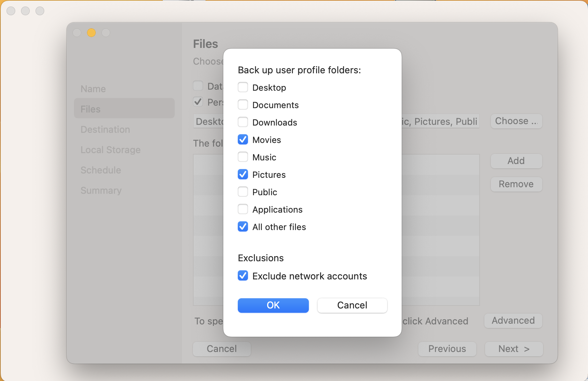Image resolution: width=588 pixels, height=381 pixels.
Task: Confirm the dialog with OK
Action: click(x=273, y=305)
